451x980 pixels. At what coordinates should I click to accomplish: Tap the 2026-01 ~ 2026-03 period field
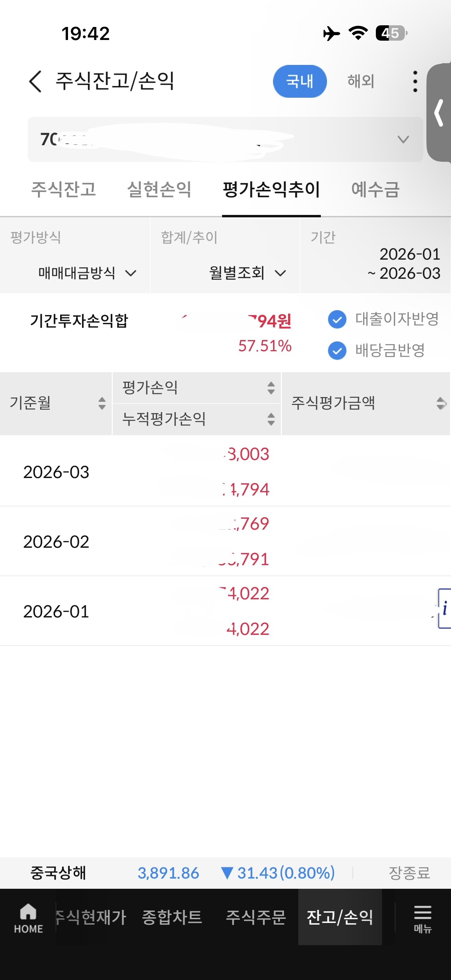[x=403, y=263]
